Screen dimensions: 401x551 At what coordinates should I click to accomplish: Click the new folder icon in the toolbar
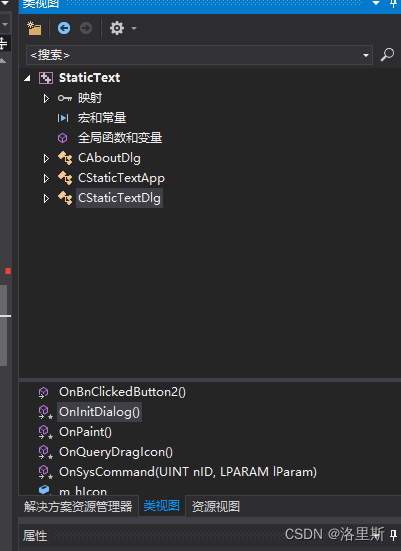(34, 28)
